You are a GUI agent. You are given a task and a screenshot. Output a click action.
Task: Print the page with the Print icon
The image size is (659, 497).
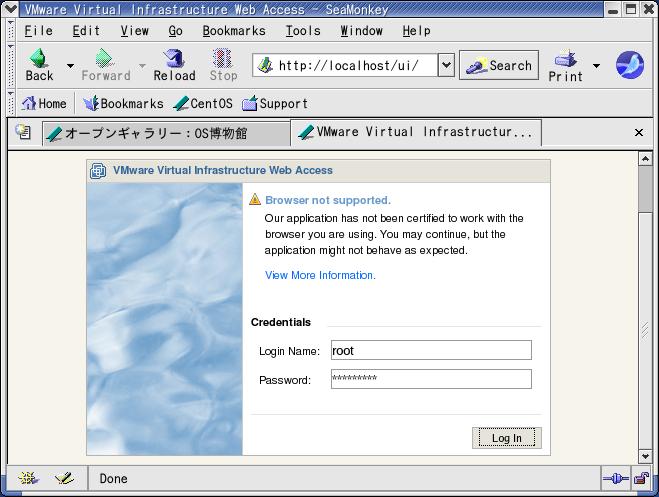(x=565, y=66)
